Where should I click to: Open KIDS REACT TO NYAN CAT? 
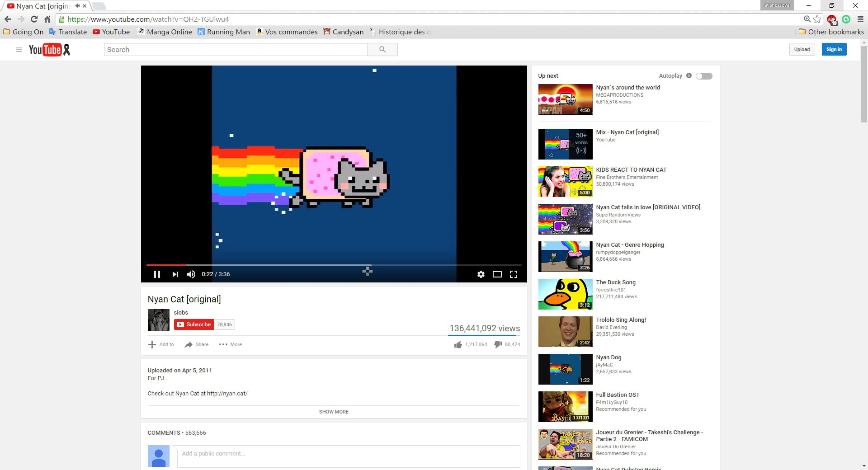point(631,170)
